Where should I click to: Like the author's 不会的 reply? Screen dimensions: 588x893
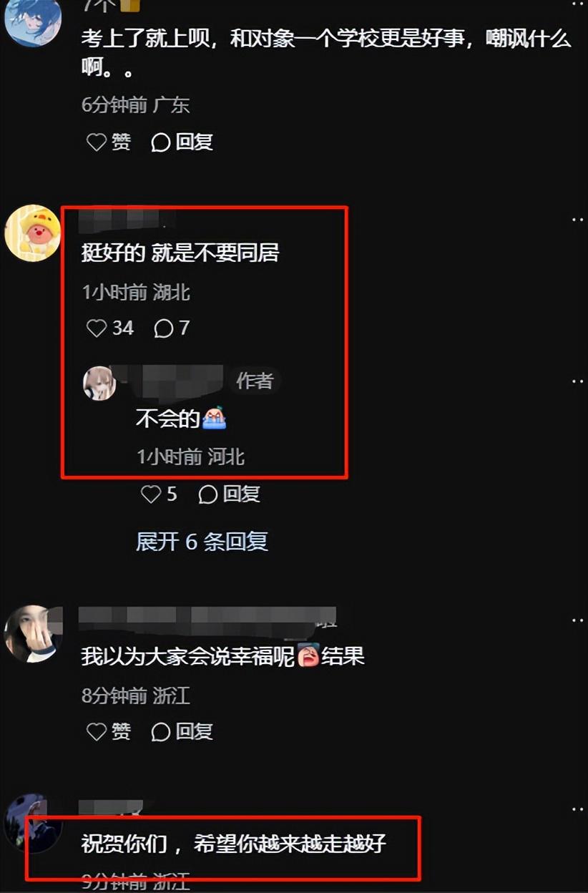159,494
